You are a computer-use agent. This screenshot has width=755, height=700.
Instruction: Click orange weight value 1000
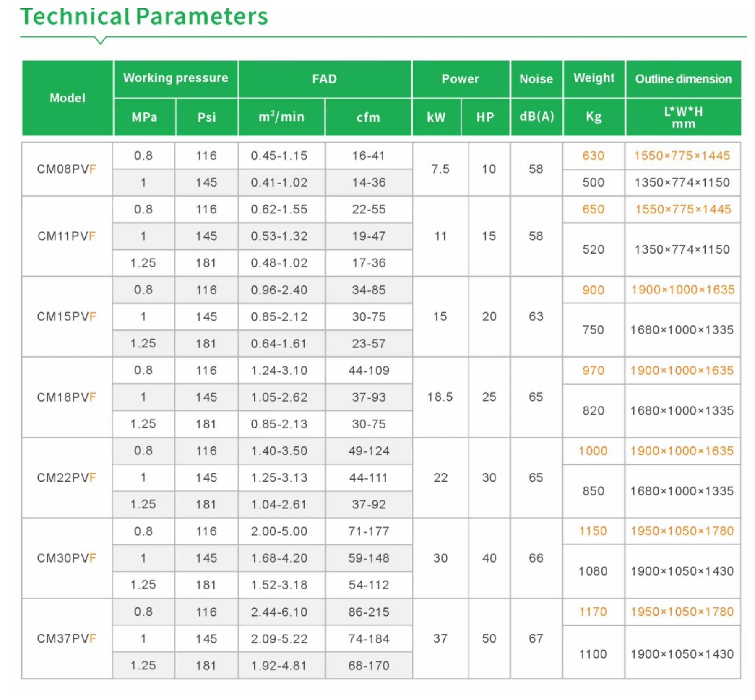(593, 451)
